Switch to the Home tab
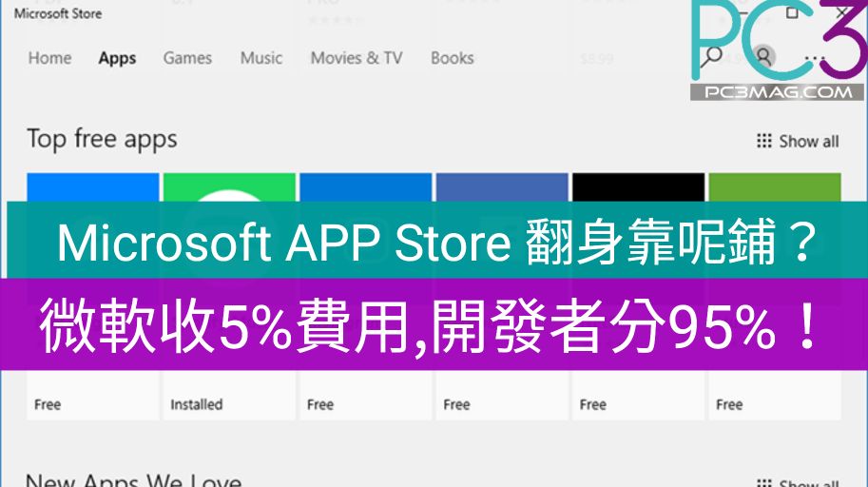 (x=49, y=58)
